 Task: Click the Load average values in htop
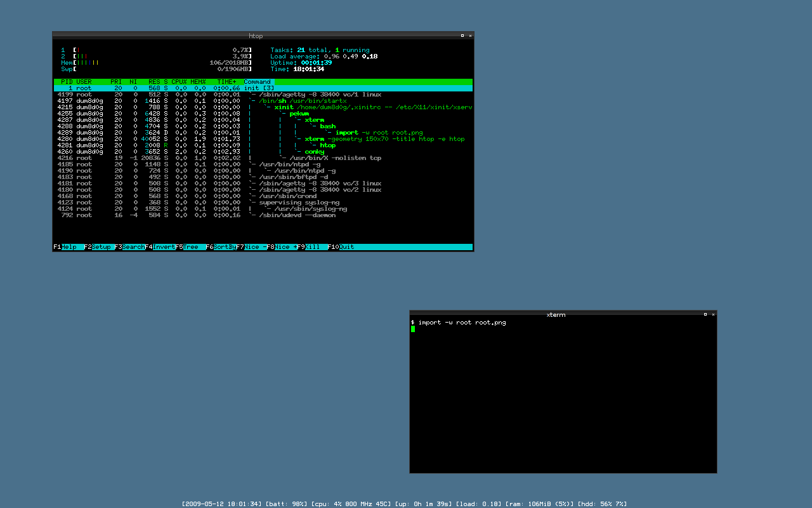(x=351, y=57)
